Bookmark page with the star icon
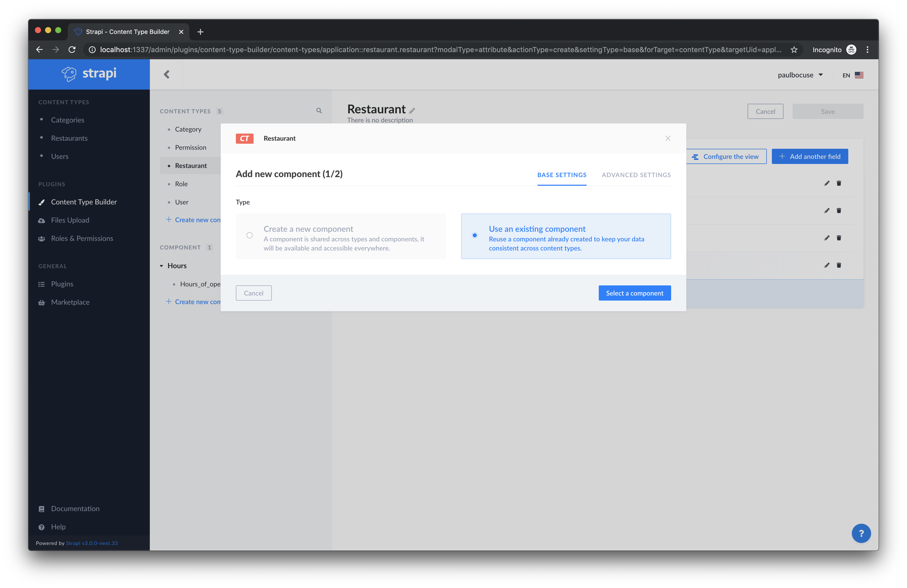Image resolution: width=907 pixels, height=588 pixels. pyautogui.click(x=794, y=50)
